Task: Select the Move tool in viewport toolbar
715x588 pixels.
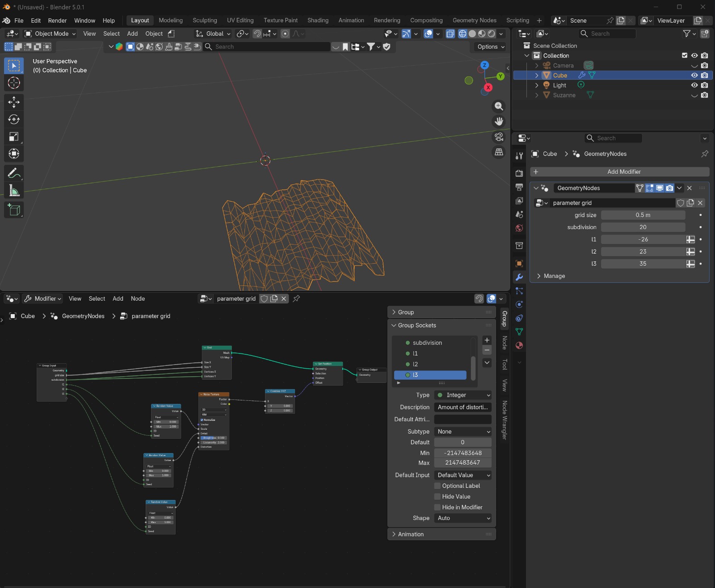Action: pos(14,102)
